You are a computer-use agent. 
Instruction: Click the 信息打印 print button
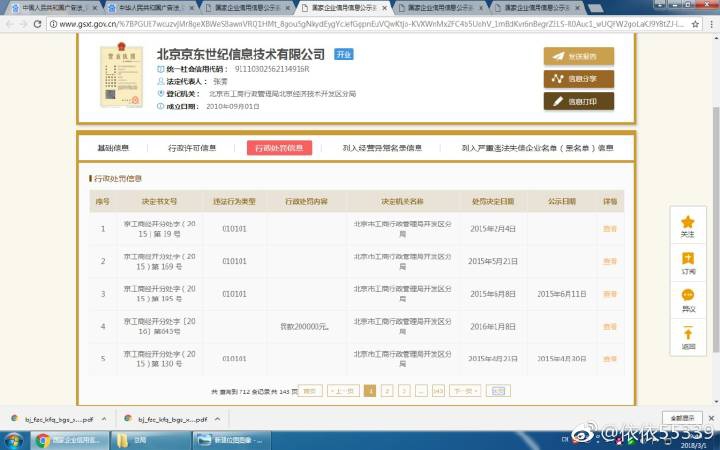pyautogui.click(x=579, y=101)
